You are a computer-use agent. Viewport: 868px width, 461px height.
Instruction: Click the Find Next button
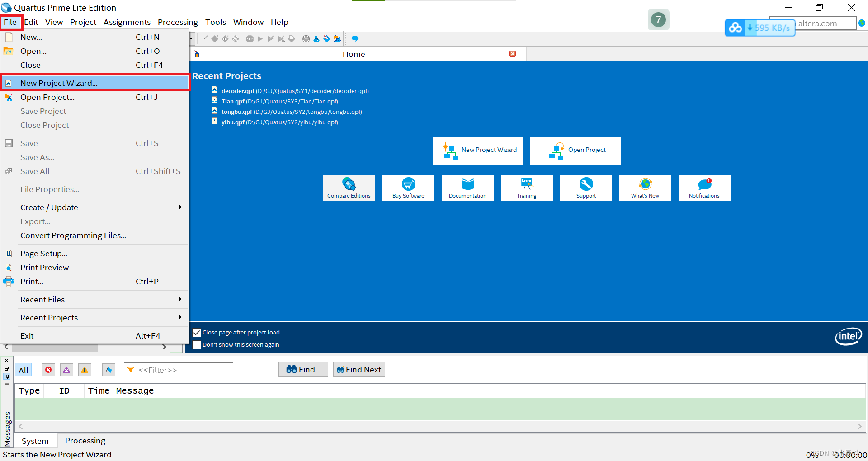click(x=359, y=370)
